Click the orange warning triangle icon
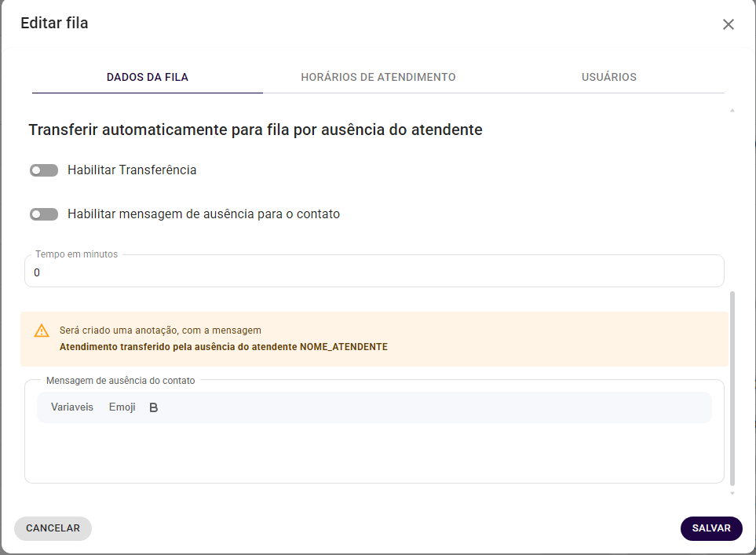The width and height of the screenshot is (756, 555). 42,331
